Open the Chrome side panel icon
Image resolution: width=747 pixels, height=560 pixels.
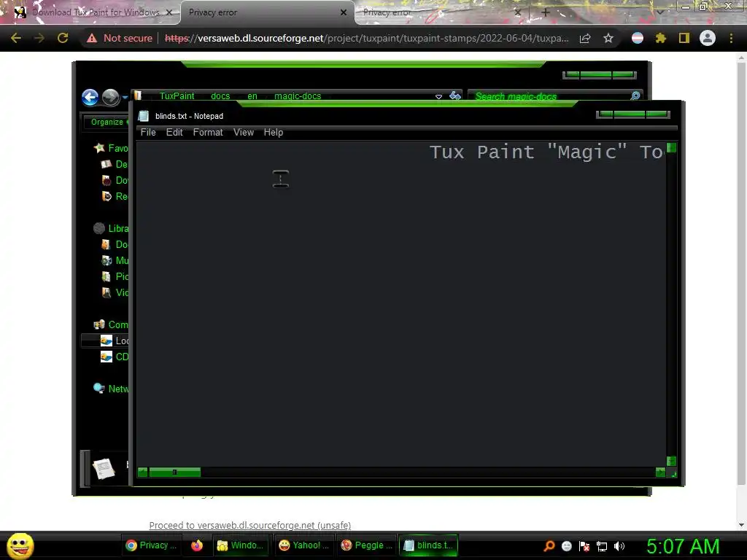(x=684, y=38)
